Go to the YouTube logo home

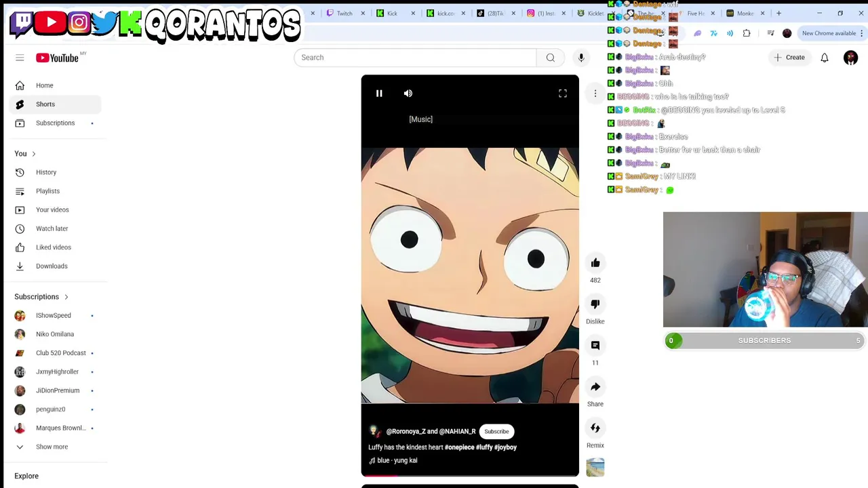(x=58, y=58)
